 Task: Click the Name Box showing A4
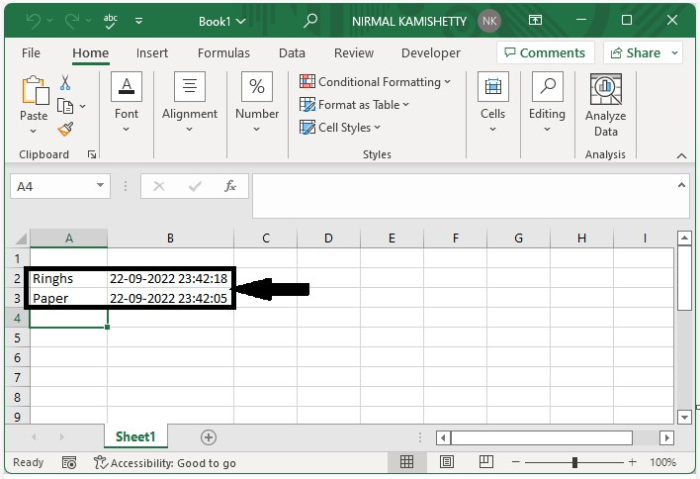point(53,186)
